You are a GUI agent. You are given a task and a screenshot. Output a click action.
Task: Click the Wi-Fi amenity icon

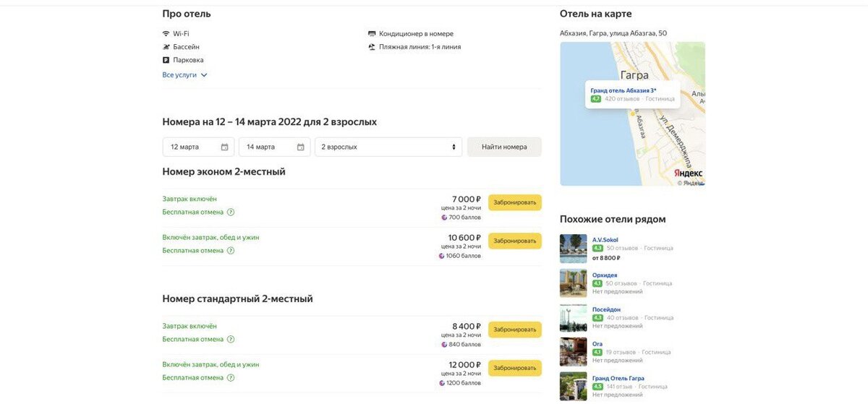166,34
